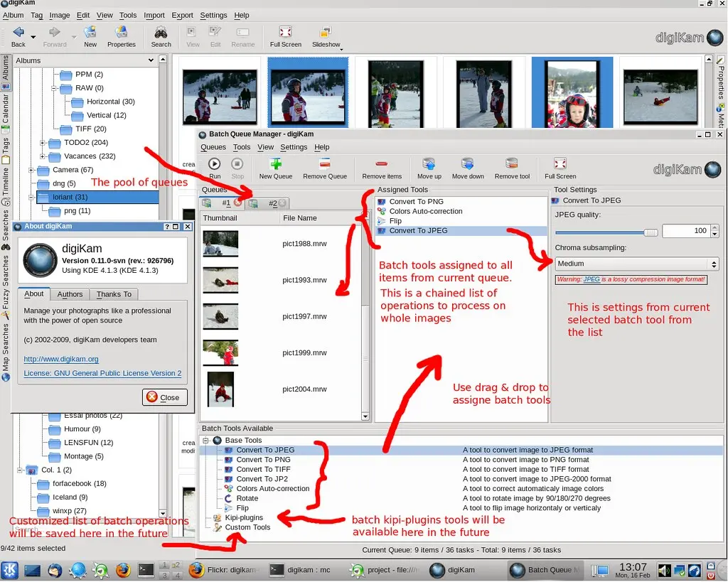
Task: Open the http://www.digikam.org link
Action: coord(61,360)
